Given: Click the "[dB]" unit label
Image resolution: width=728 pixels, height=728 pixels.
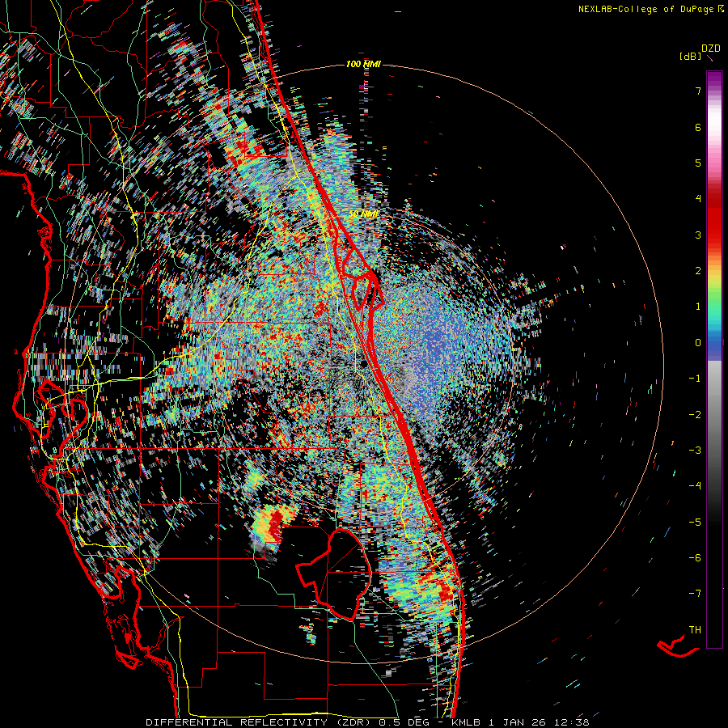Looking at the screenshot, I should point(690,57).
